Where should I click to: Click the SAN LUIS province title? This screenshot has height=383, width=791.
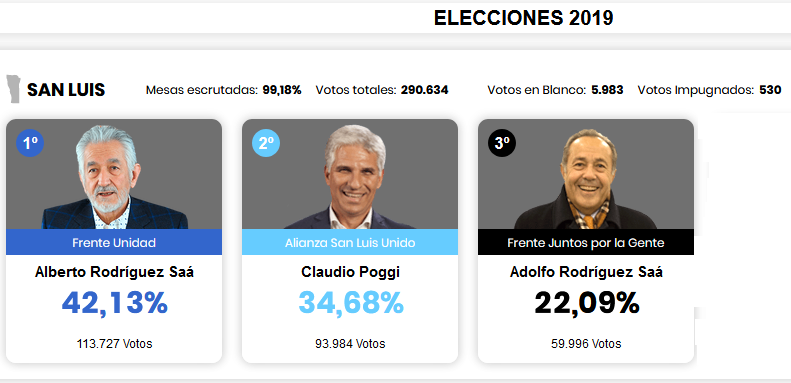(66, 90)
